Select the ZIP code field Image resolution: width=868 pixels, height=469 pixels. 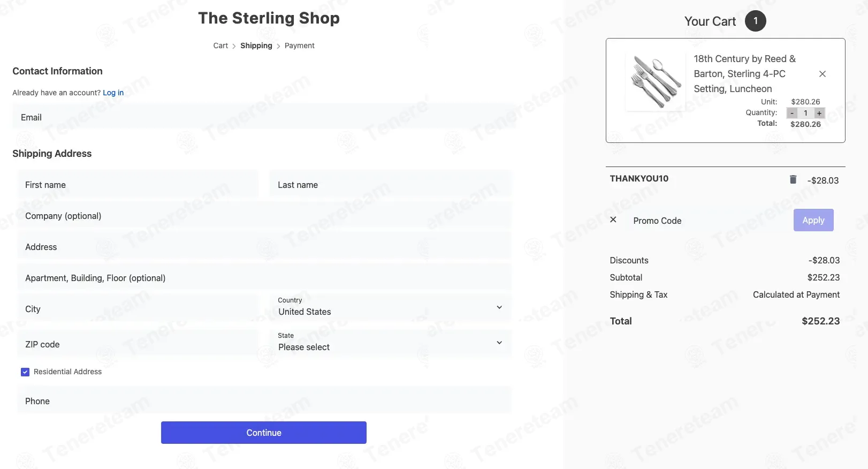click(138, 344)
